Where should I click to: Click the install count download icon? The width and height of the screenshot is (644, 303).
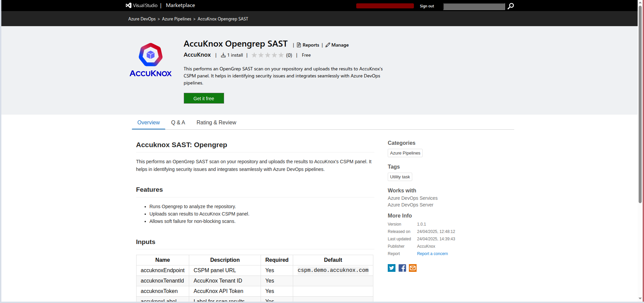coord(223,55)
